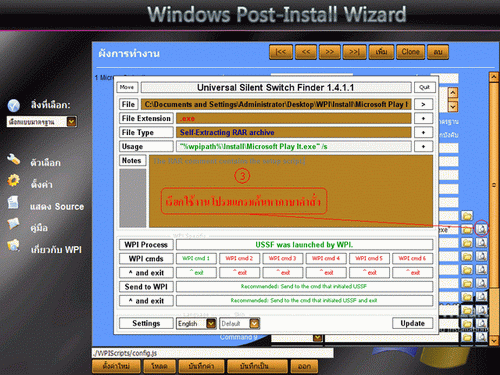Open the English language dropdown
Screen dimensions: 500x375
[196, 323]
